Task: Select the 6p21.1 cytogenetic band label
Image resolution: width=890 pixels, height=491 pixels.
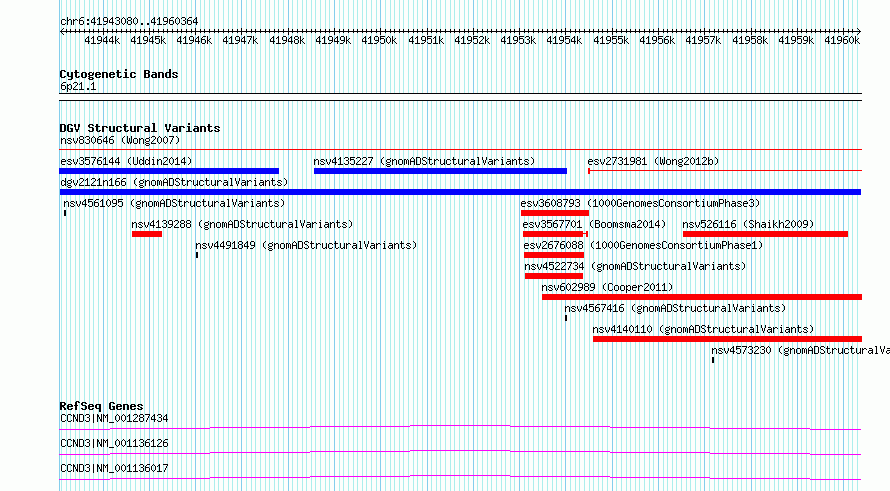Action: pos(78,86)
